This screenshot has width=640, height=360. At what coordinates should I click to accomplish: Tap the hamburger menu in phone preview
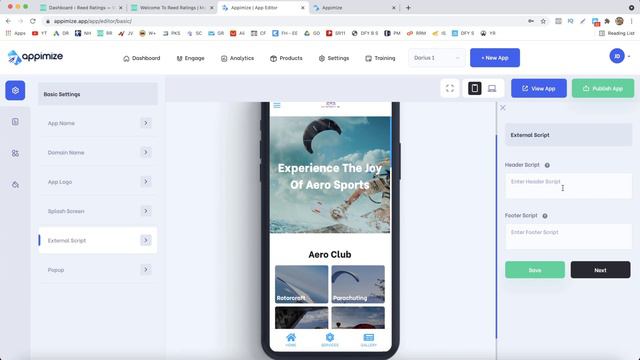tap(277, 105)
